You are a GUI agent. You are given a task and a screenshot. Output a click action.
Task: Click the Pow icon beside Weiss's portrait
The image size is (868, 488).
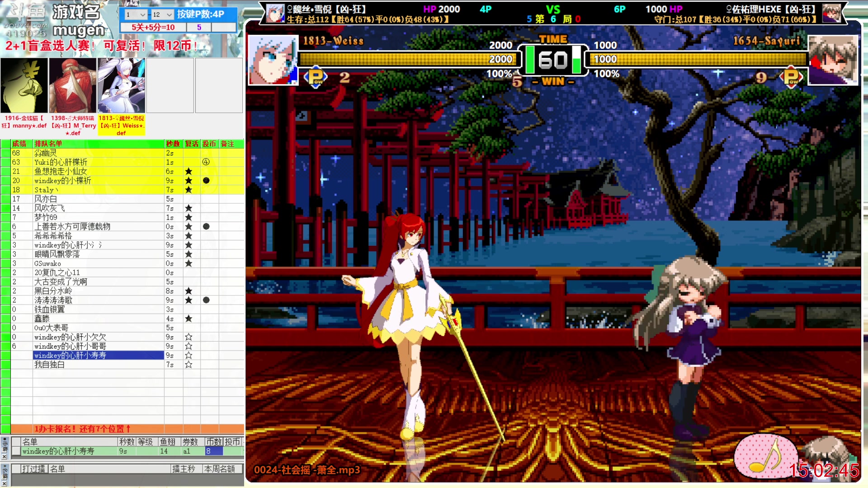pos(316,77)
